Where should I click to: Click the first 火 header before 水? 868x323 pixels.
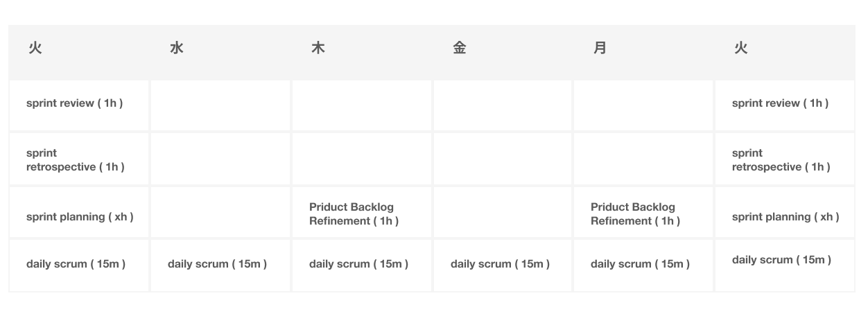35,49
